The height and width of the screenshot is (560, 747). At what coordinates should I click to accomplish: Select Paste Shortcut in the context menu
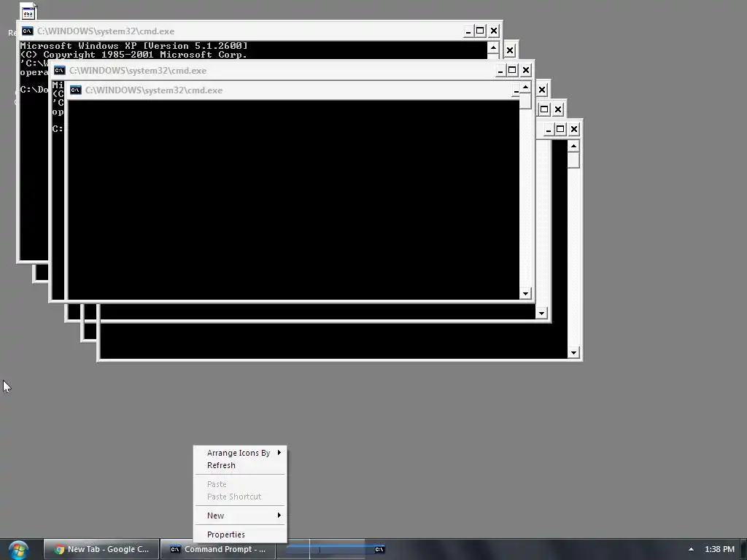(x=240, y=497)
